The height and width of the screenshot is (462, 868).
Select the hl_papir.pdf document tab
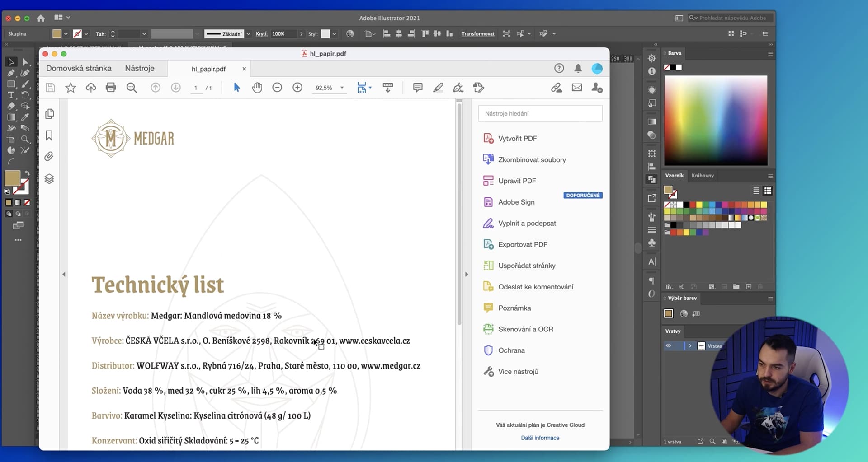pos(208,69)
